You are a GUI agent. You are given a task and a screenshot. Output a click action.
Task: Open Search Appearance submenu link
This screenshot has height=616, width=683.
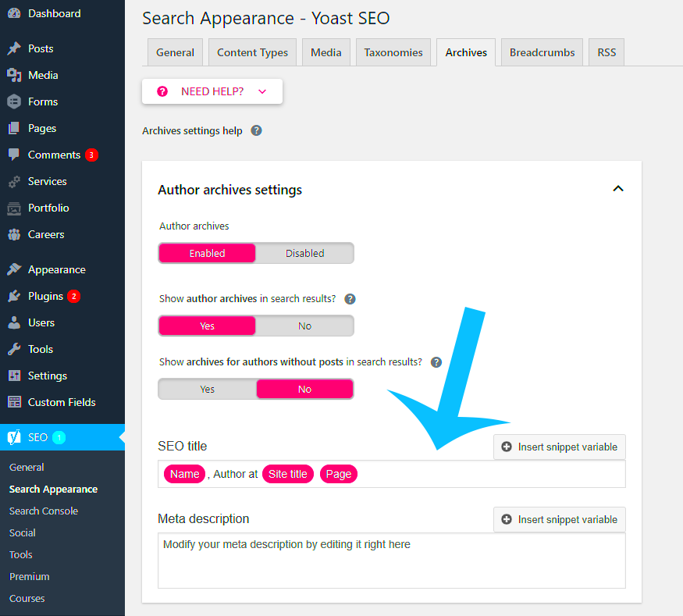53,490
